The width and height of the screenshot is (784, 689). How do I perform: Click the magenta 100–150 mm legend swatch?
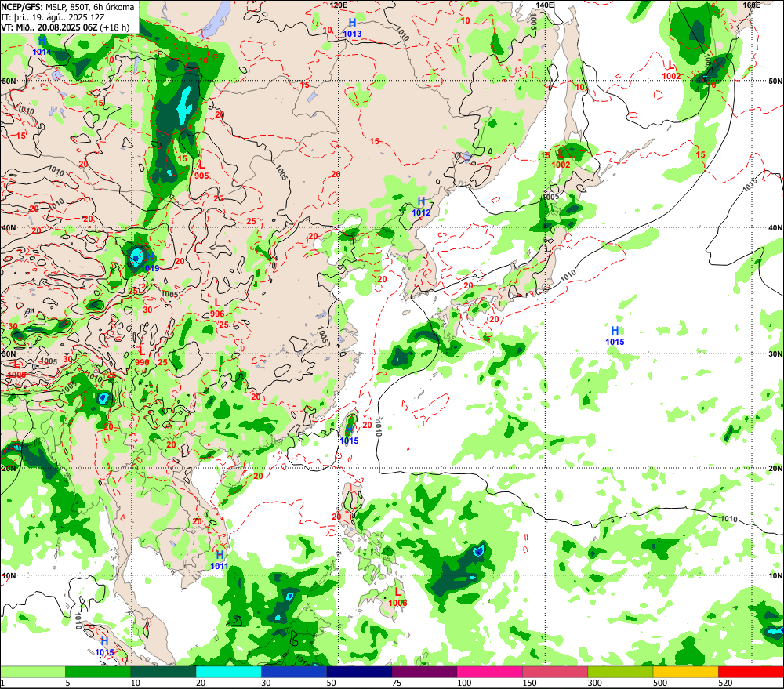click(490, 672)
